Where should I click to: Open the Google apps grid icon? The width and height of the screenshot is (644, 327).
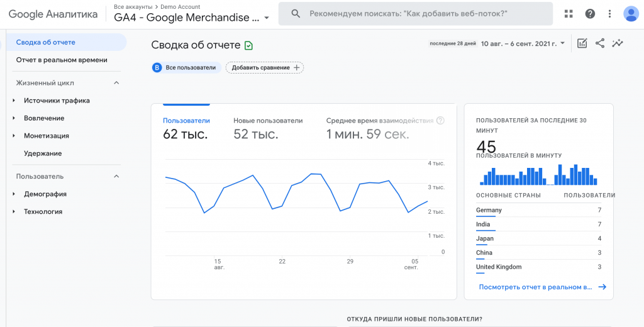pos(569,14)
